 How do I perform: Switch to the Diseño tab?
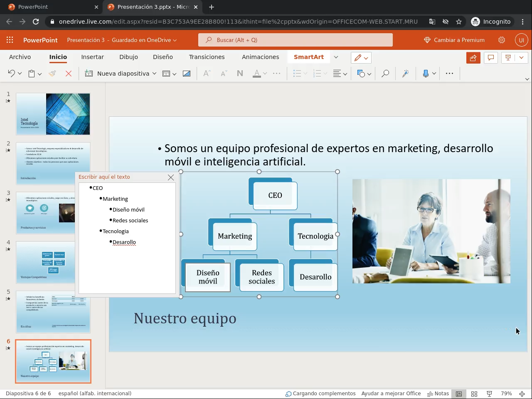tap(163, 57)
